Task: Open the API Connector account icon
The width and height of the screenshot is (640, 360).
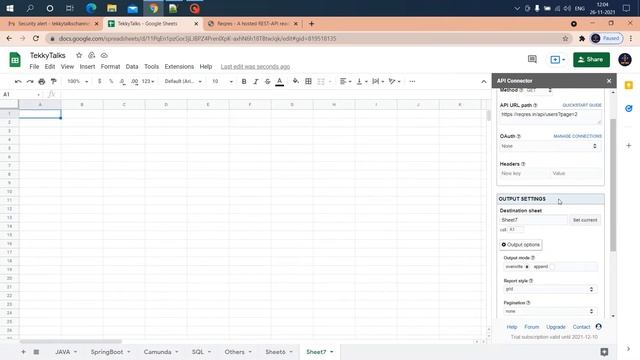Action: pos(598,327)
